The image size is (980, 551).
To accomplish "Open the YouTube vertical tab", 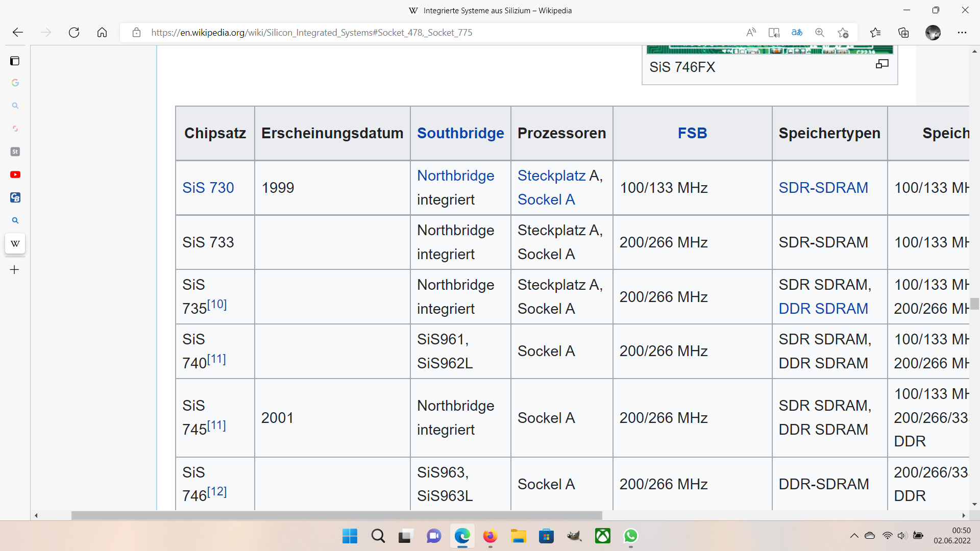I will 15,174.
